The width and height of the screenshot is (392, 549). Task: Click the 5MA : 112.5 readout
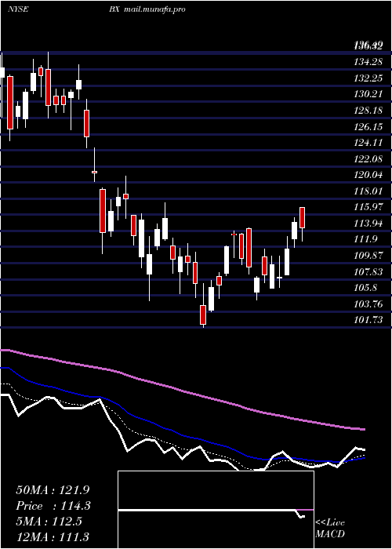pos(49,522)
